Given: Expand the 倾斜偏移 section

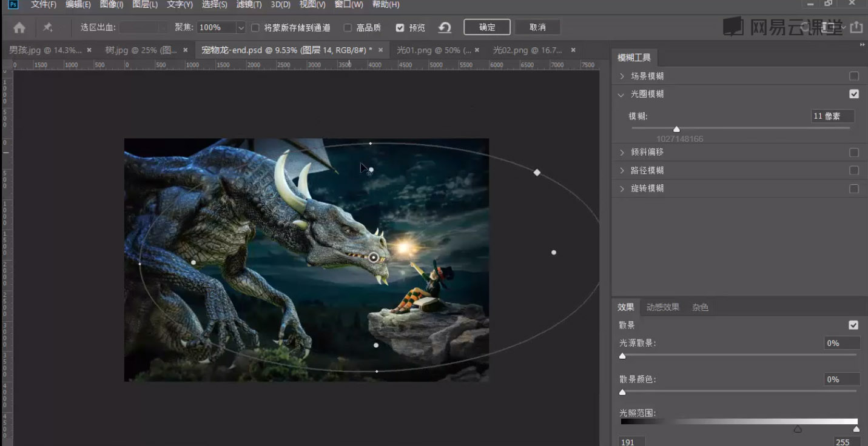Looking at the screenshot, I should click(622, 153).
